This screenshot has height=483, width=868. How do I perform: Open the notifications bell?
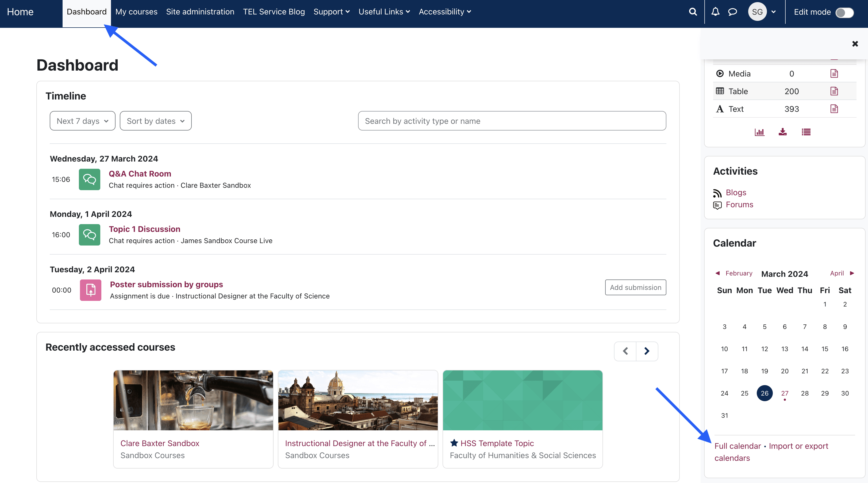pyautogui.click(x=715, y=12)
